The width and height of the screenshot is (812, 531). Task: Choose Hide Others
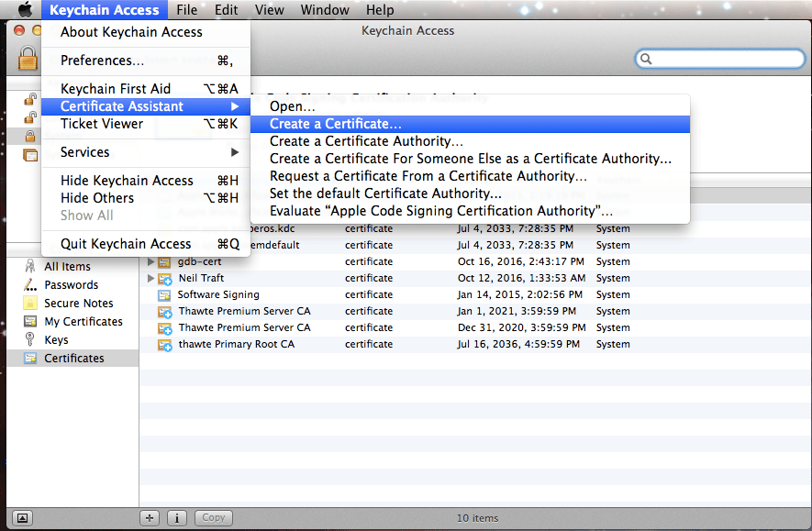click(146, 198)
